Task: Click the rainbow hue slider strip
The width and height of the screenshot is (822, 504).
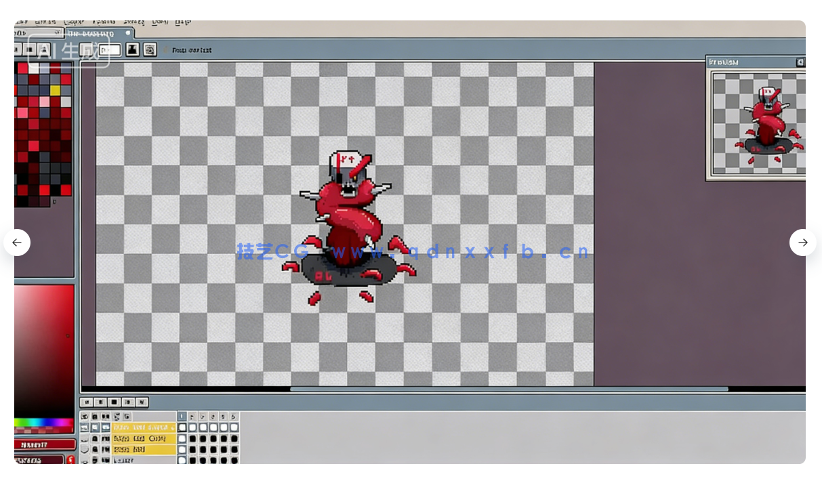Action: coord(44,423)
